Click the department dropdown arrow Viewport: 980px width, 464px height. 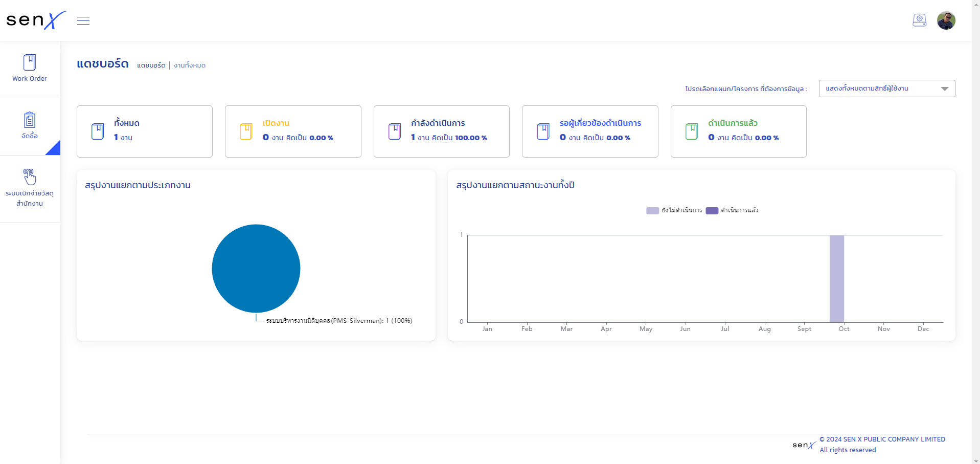944,89
